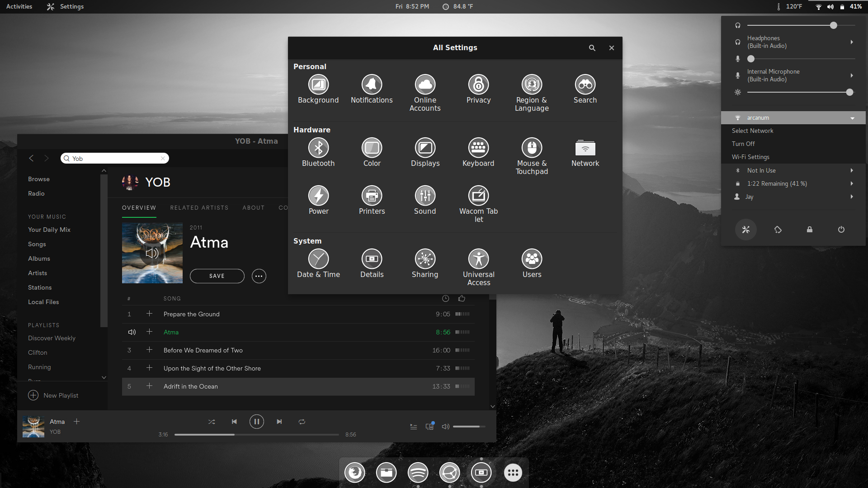Screen dimensions: 868x488
Task: Open Files manager from the dock
Action: 386,473
